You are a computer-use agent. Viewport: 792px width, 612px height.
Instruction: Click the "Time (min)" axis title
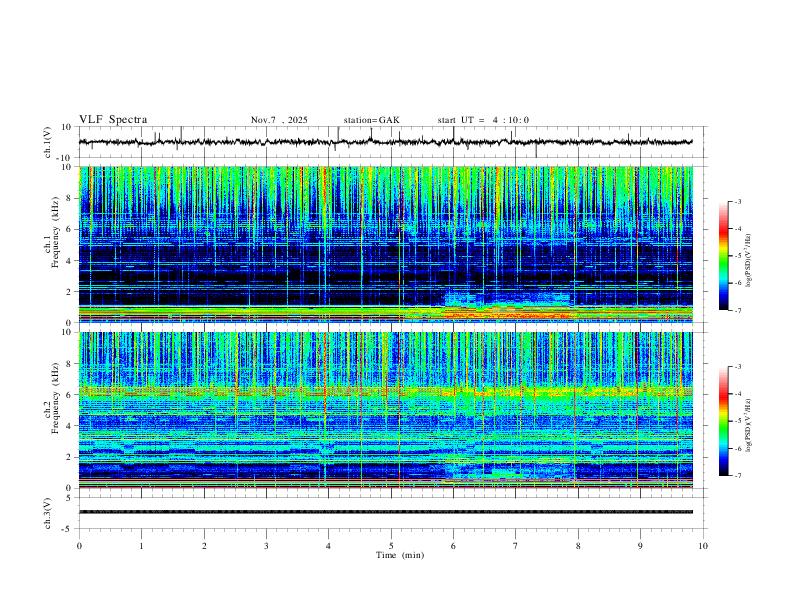click(400, 555)
